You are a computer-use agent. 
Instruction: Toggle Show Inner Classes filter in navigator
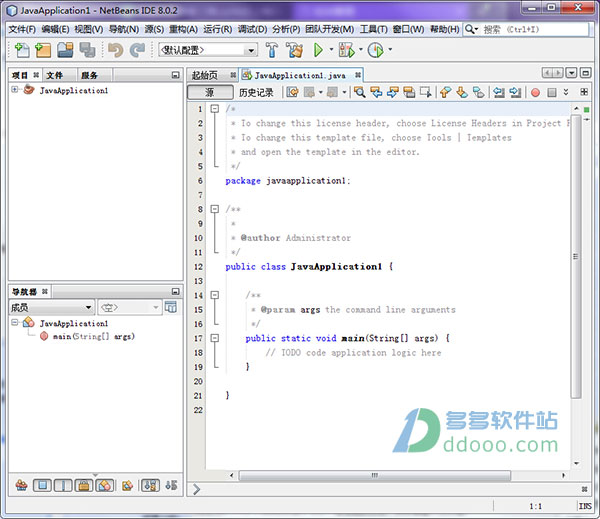click(x=104, y=485)
